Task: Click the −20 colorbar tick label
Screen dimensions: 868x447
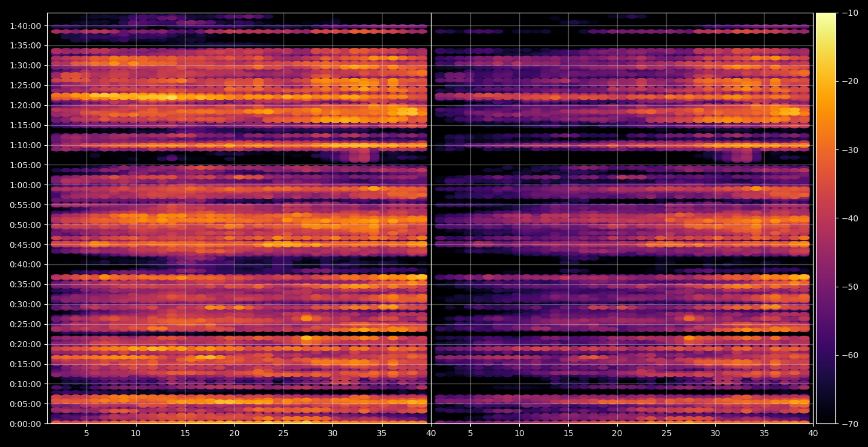Action: click(x=849, y=82)
